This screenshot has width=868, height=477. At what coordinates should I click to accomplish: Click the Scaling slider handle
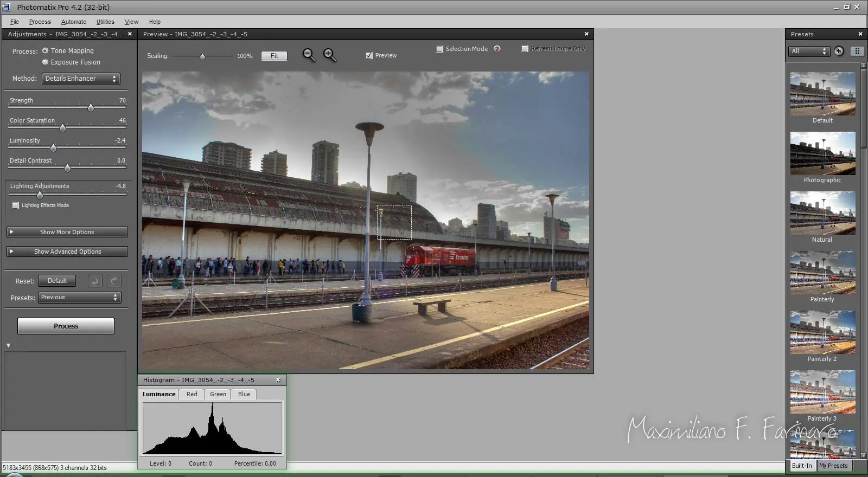[202, 56]
